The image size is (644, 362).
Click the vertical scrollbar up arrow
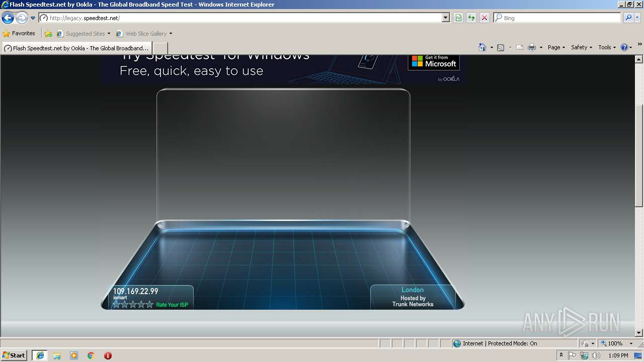pyautogui.click(x=639, y=59)
